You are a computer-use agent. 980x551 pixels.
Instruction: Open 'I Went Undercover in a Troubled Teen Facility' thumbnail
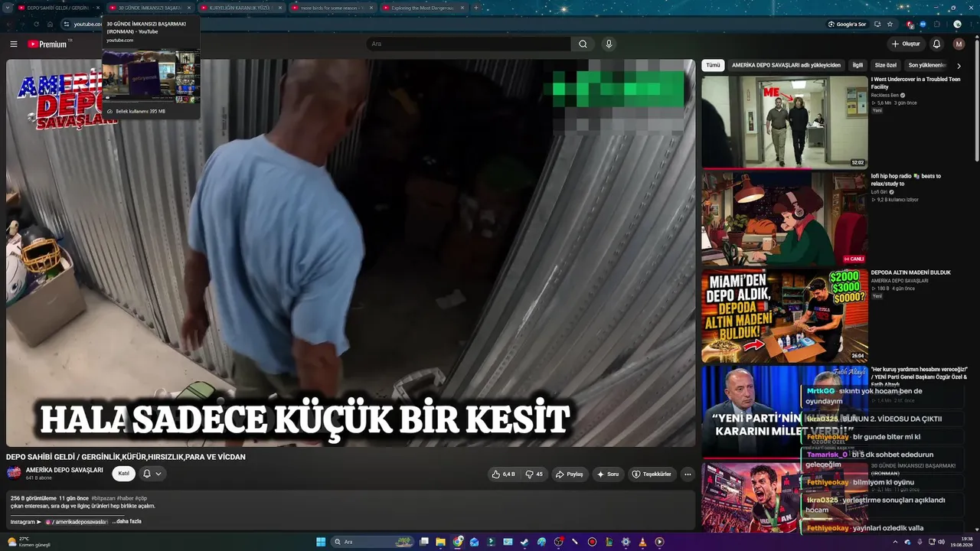(785, 122)
